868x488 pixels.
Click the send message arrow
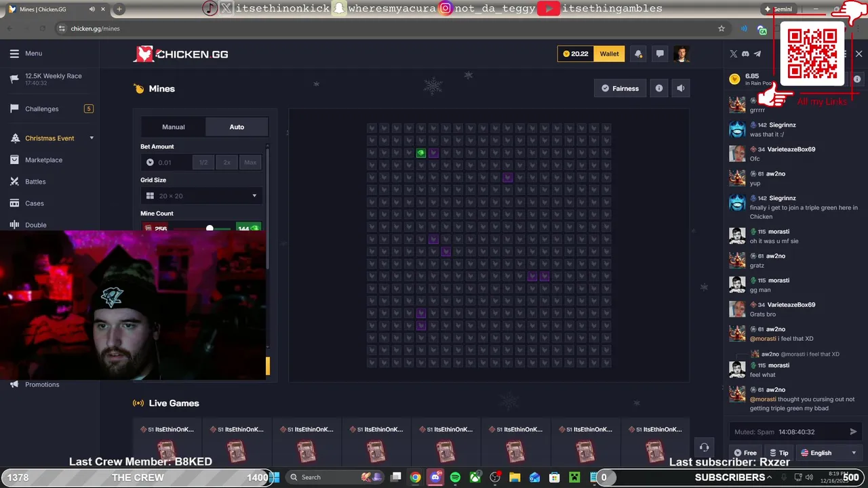[853, 432]
